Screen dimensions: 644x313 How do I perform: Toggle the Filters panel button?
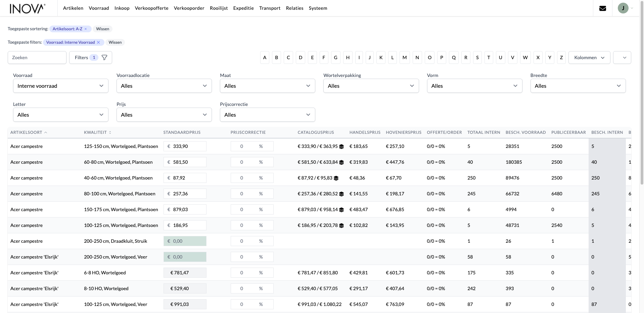[x=91, y=57]
